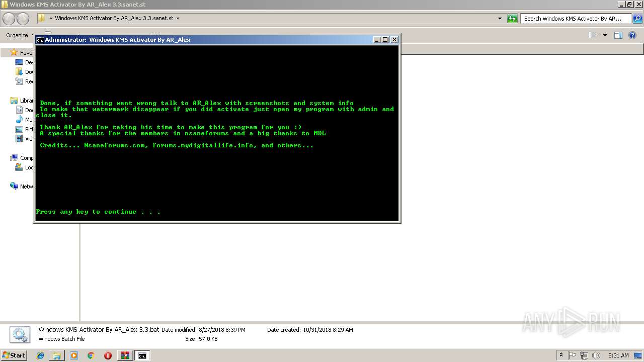Click 'Size: 57.0 KB' in details pane
The height and width of the screenshot is (362, 644).
click(x=201, y=339)
